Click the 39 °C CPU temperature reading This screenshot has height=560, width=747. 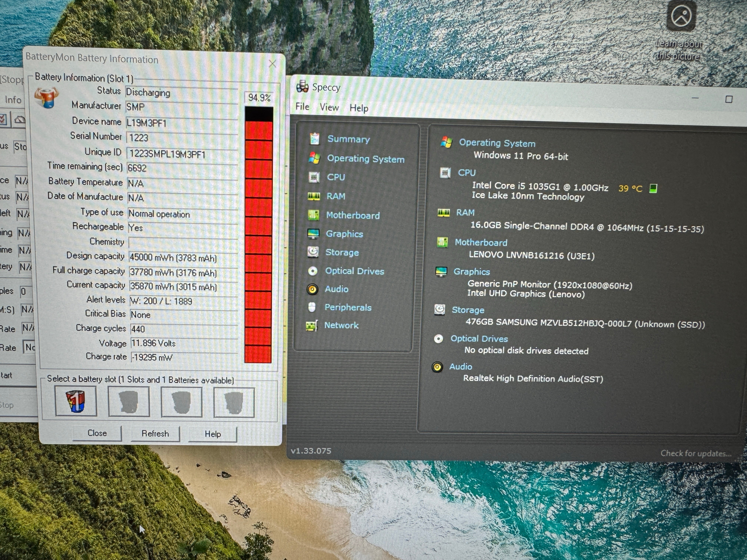630,188
